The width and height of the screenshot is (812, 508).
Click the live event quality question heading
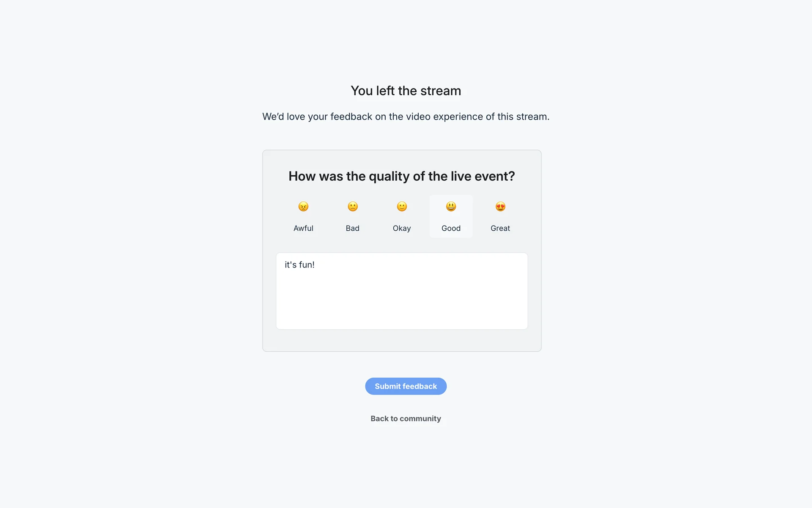click(401, 176)
